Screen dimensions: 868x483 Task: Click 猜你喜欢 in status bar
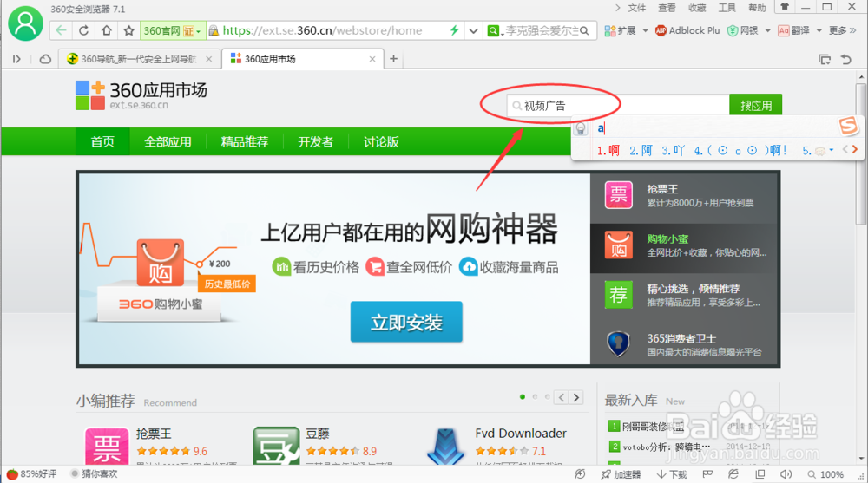click(x=94, y=474)
